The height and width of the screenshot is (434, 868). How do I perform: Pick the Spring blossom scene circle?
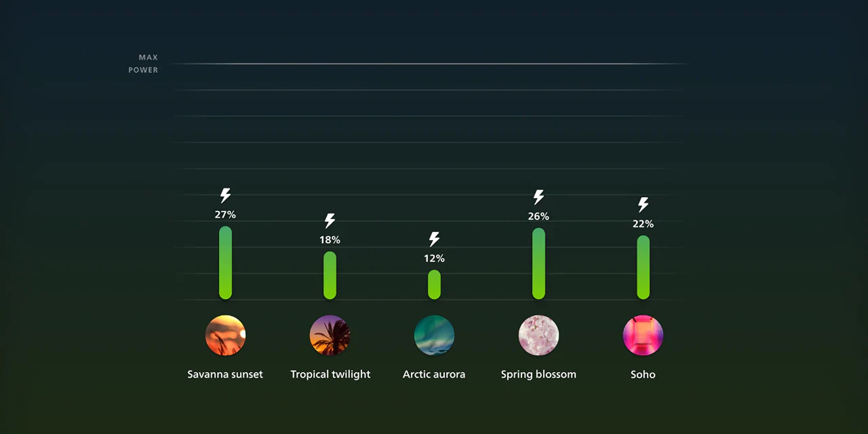tap(538, 335)
